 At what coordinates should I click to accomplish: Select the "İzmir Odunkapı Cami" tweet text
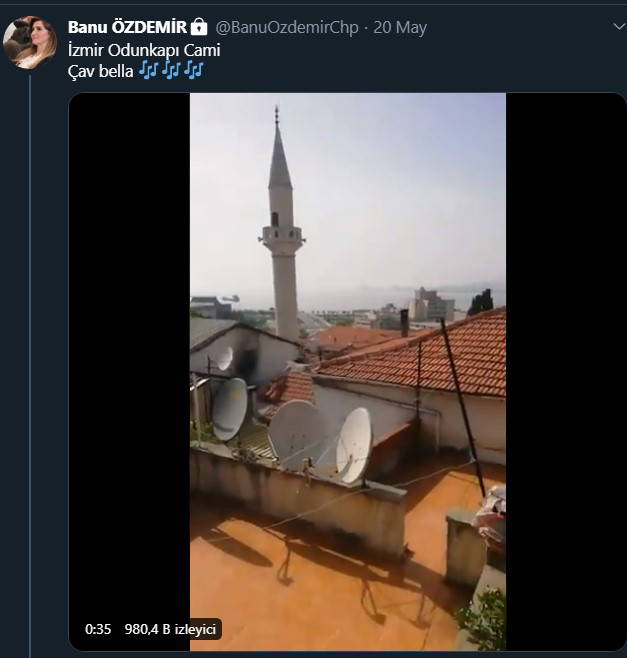tap(144, 49)
